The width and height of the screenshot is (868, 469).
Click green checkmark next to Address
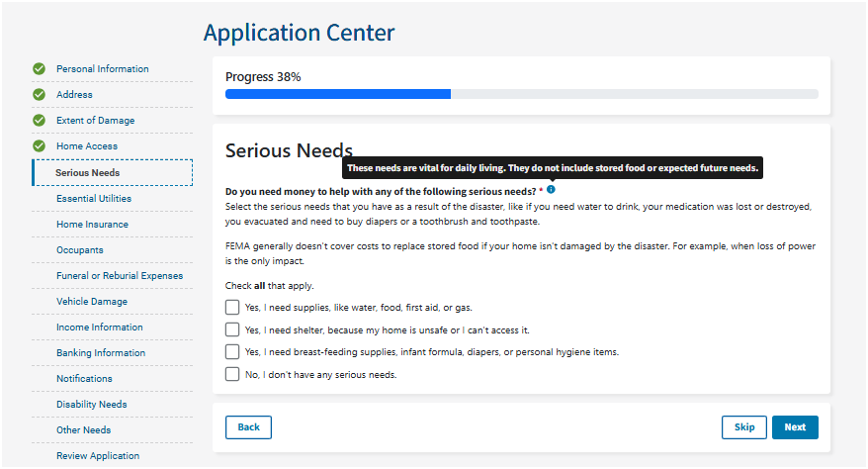click(x=39, y=95)
